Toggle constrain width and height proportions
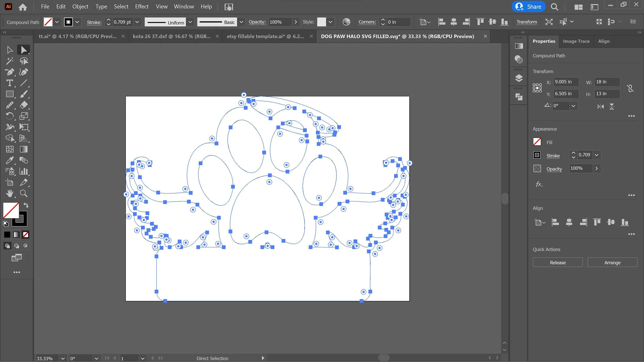The height and width of the screenshot is (362, 644). point(630,88)
